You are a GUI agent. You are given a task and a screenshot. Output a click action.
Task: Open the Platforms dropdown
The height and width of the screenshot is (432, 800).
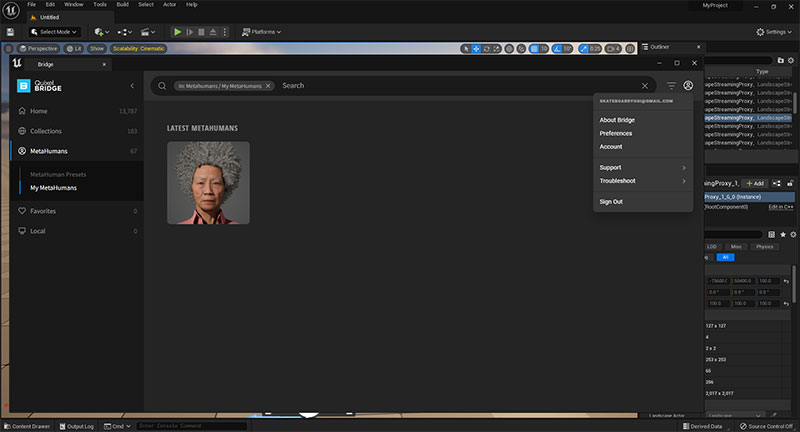point(261,32)
